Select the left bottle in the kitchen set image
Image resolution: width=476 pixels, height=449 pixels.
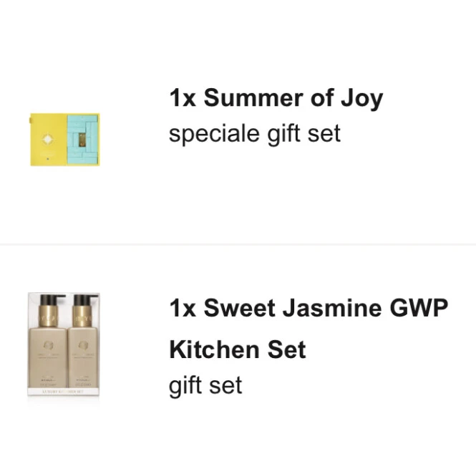[48, 342]
